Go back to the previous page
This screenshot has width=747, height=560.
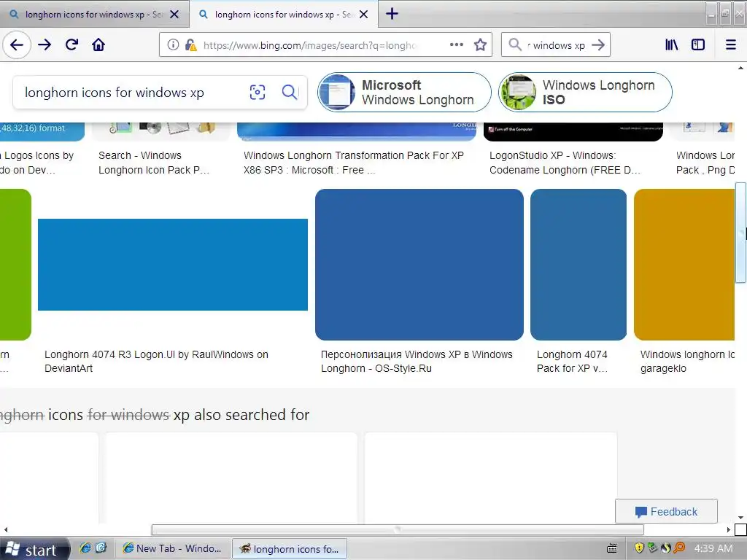[17, 44]
